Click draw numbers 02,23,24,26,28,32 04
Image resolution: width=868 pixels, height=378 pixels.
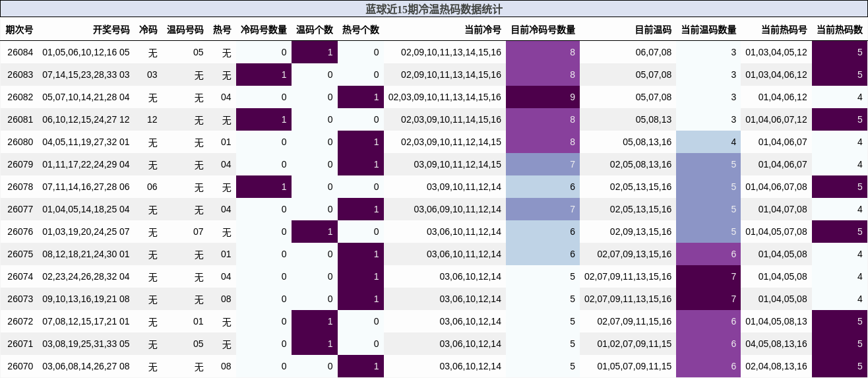(x=86, y=276)
